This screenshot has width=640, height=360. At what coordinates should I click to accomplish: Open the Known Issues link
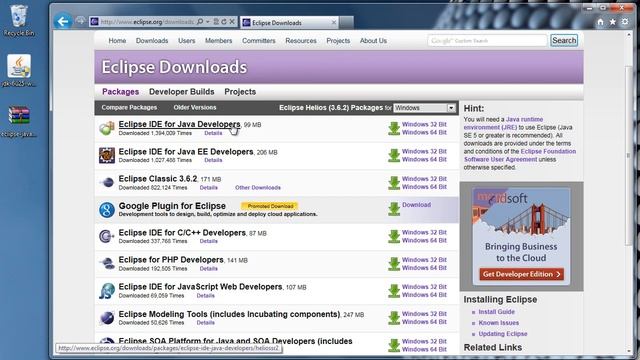499,323
